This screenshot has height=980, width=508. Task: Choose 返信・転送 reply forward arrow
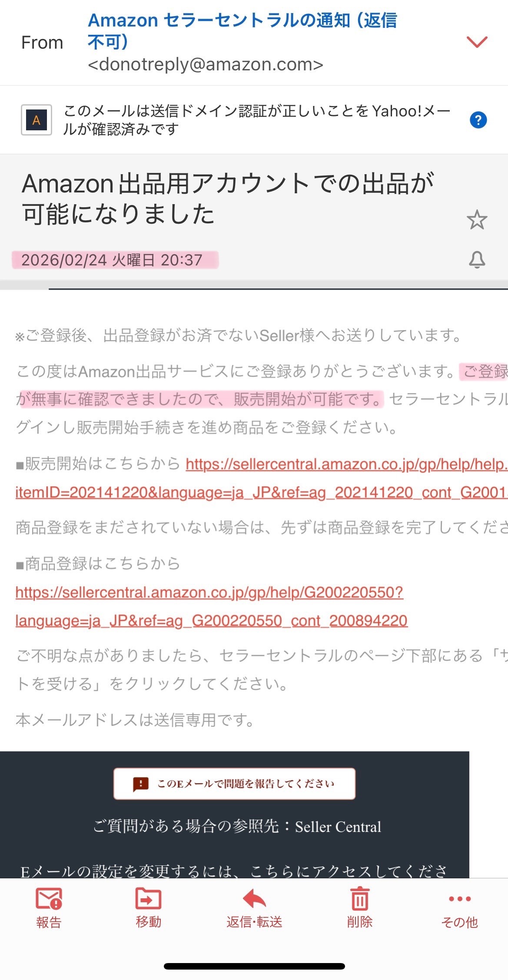(254, 908)
